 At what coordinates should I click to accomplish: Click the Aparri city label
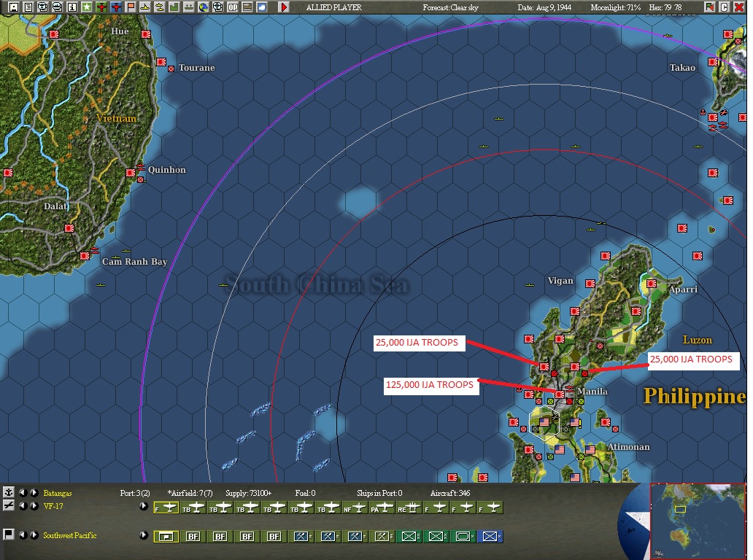click(x=683, y=289)
